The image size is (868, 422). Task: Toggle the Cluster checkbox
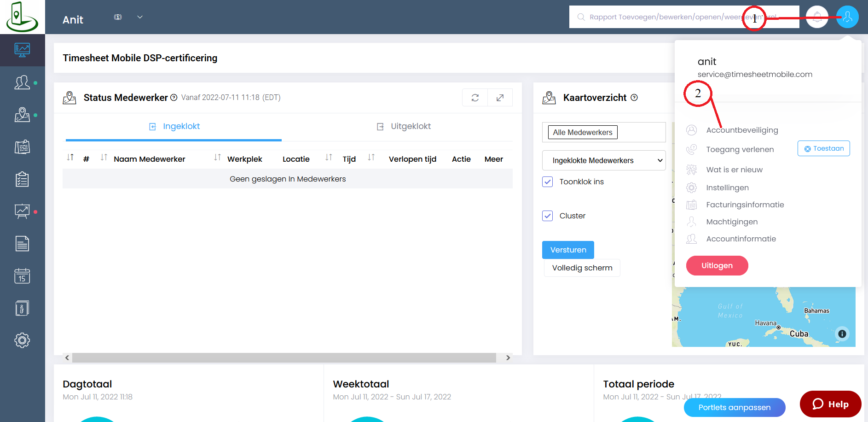(547, 216)
